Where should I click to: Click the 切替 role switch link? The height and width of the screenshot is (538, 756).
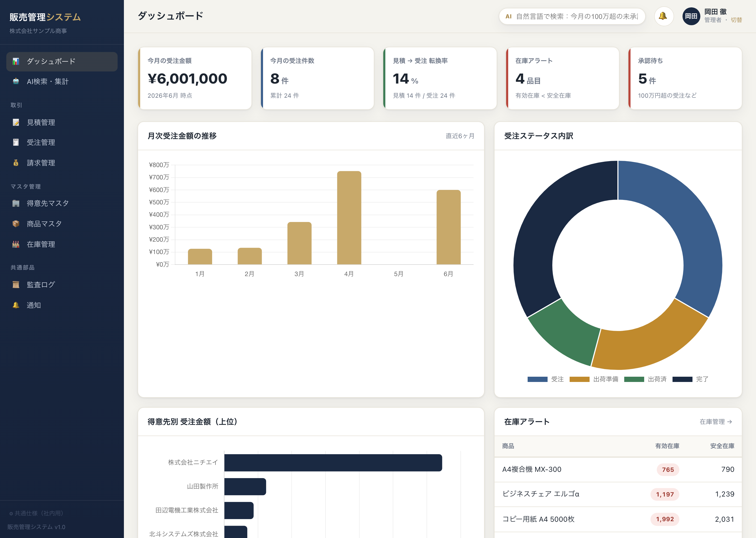click(x=736, y=20)
